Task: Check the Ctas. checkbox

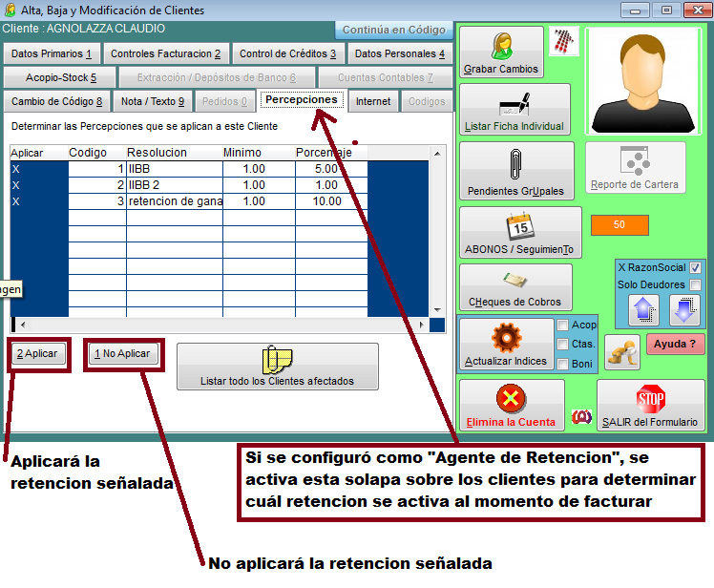Action: (x=563, y=344)
